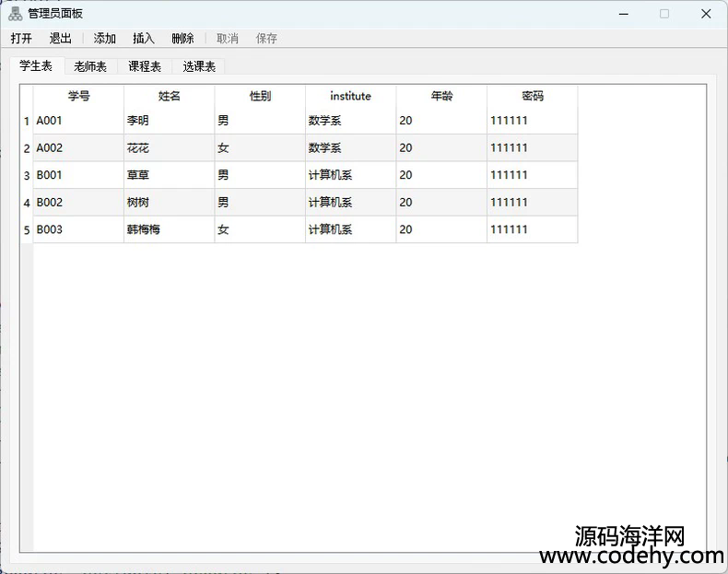Switch to the 老师表 tab
This screenshot has height=574, width=728.
tap(90, 67)
